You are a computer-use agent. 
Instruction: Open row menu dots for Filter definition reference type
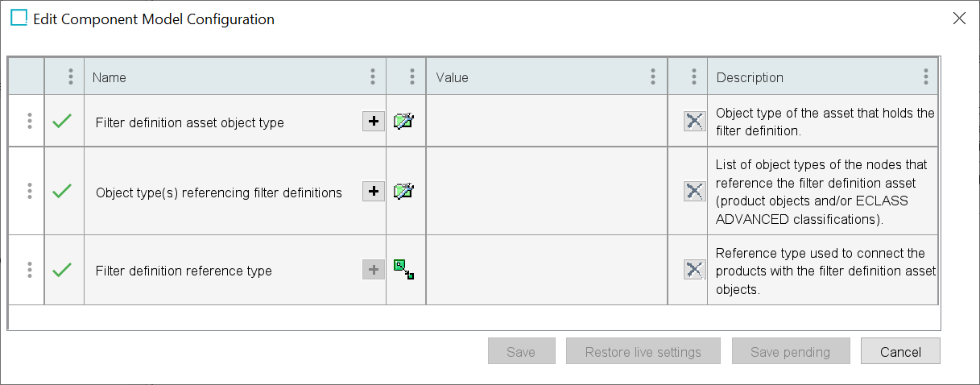coord(29,270)
